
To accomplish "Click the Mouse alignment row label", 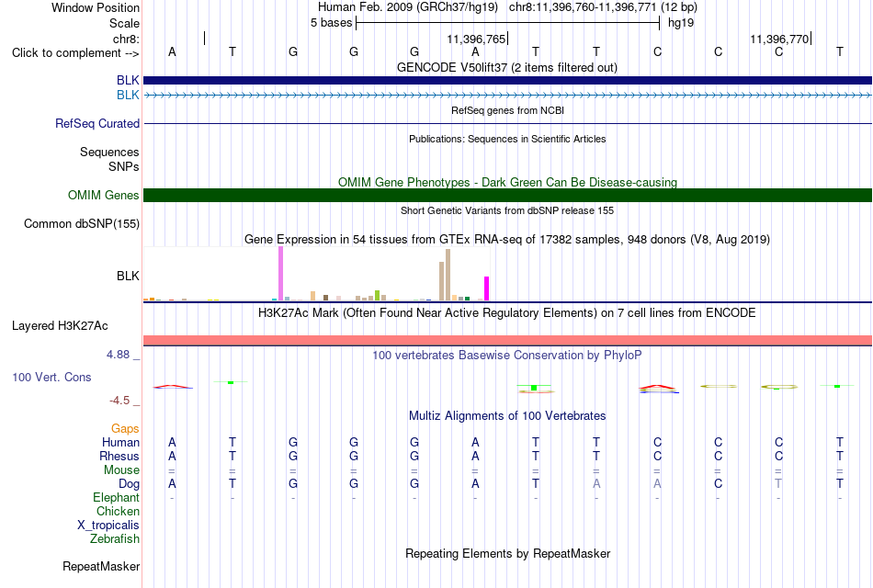I will [121, 470].
